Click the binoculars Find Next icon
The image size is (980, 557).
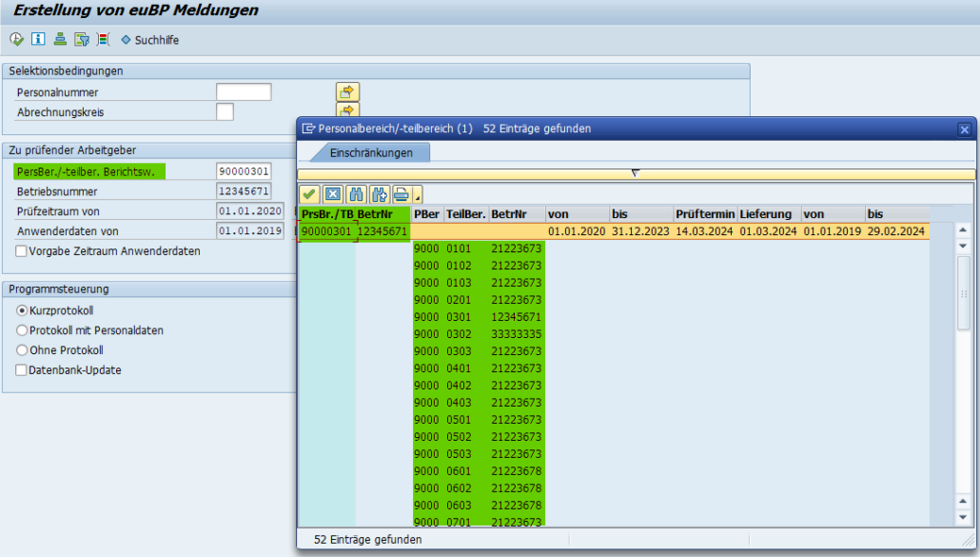(x=379, y=194)
